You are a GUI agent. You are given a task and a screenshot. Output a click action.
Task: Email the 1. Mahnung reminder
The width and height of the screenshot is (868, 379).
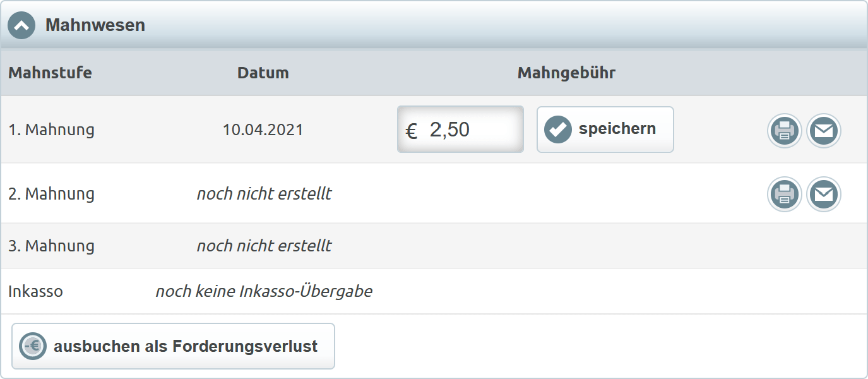point(824,131)
